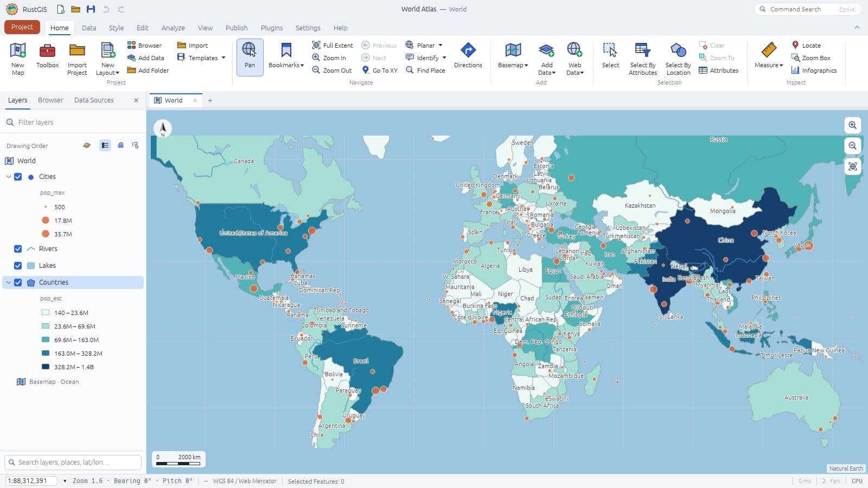Open the Publish ribbon tab
Image resolution: width=868 pixels, height=488 pixels.
(x=237, y=28)
